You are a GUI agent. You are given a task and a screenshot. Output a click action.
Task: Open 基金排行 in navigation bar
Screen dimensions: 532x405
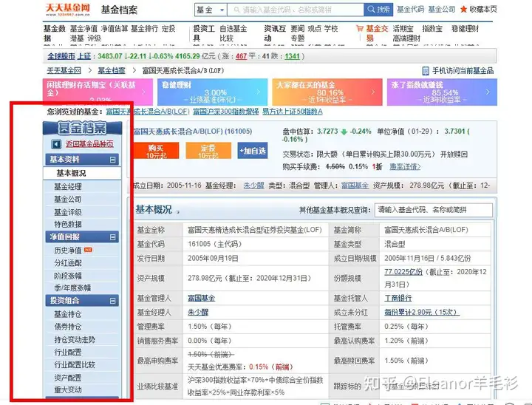click(x=145, y=29)
